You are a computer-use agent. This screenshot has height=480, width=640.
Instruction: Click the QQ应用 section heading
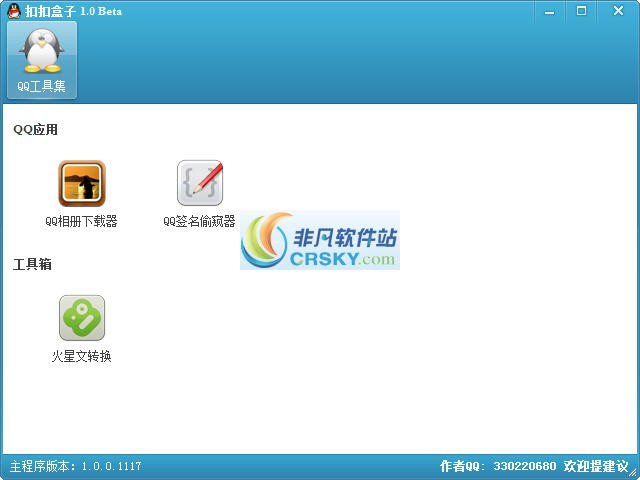[36, 130]
